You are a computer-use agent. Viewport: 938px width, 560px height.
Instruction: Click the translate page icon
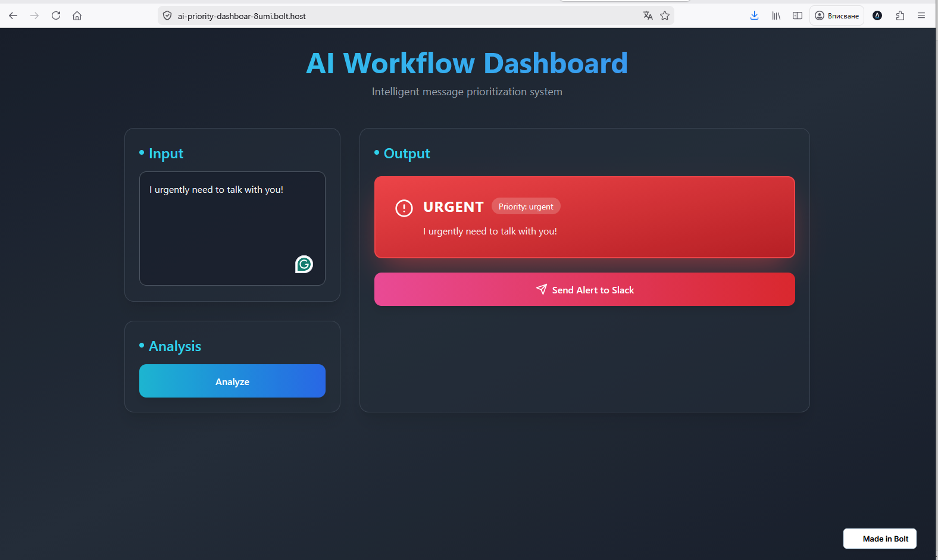(x=648, y=15)
